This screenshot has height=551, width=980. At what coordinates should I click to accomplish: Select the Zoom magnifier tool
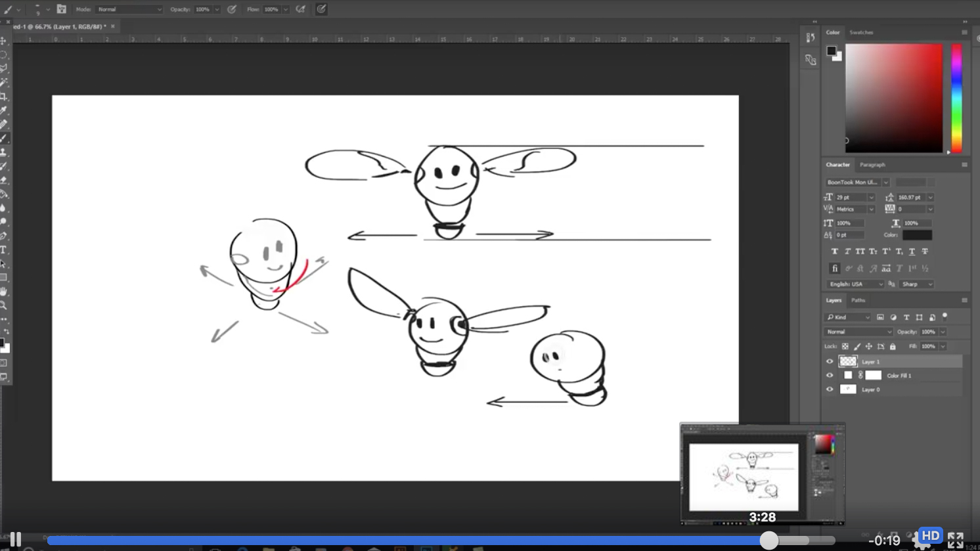pyautogui.click(x=4, y=305)
